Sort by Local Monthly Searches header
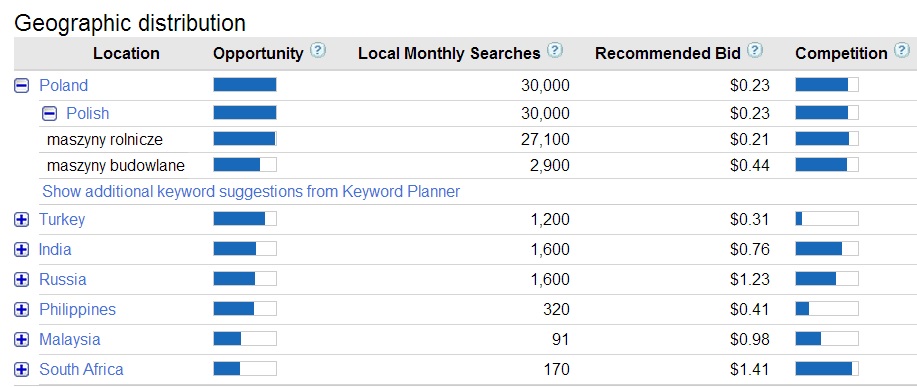 click(449, 53)
